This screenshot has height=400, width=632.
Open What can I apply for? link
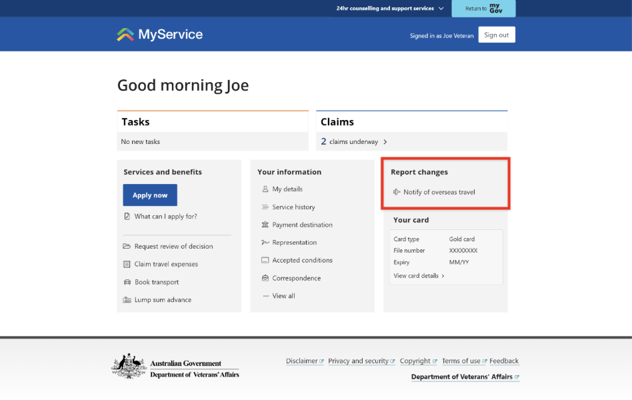166,217
